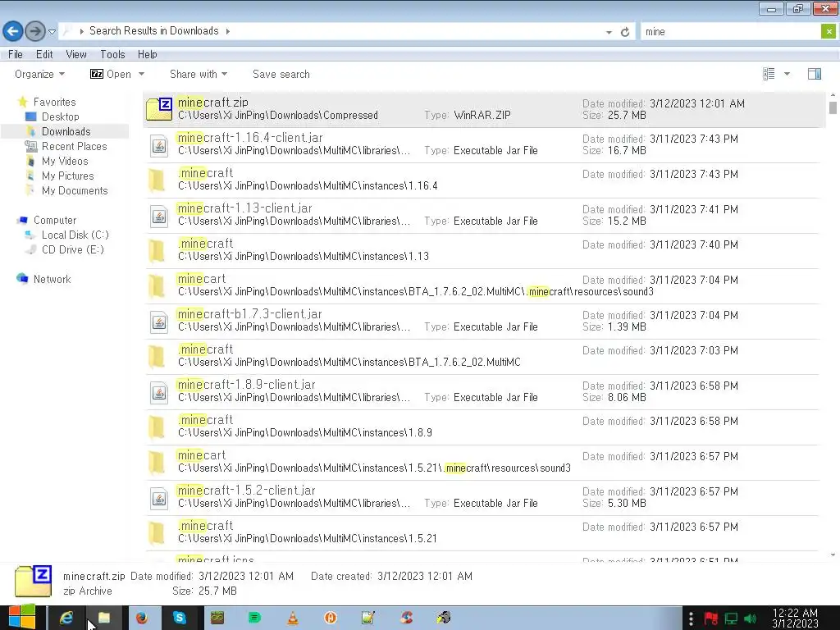The height and width of the screenshot is (630, 840).
Task: Open the taskbar clock showing 12:22 AM
Action: pos(795,618)
